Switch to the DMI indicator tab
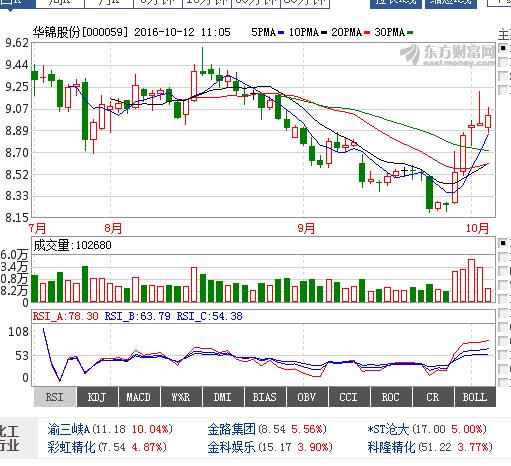Screen dimensions: 511x466 [x=223, y=397]
